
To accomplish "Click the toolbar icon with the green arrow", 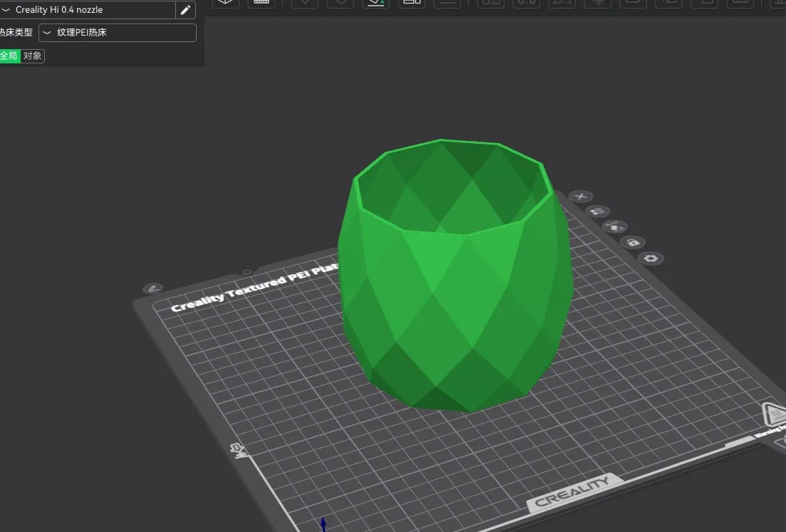I will point(376,3).
